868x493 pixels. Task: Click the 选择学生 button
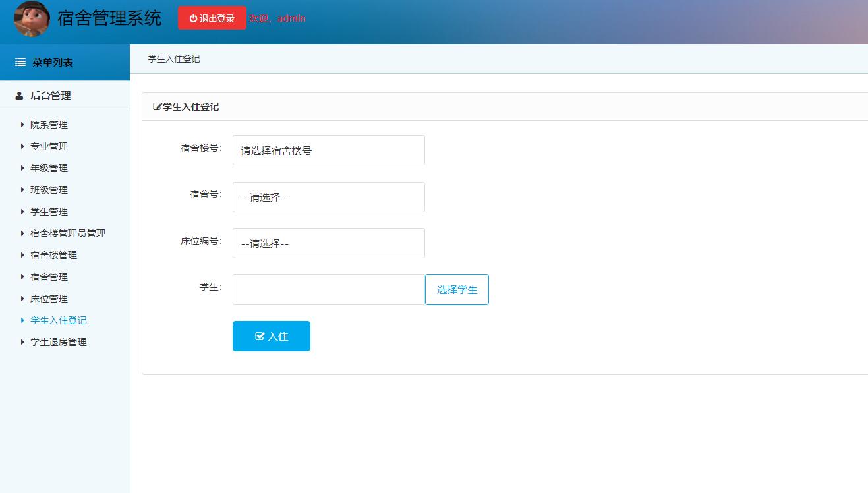tap(457, 289)
